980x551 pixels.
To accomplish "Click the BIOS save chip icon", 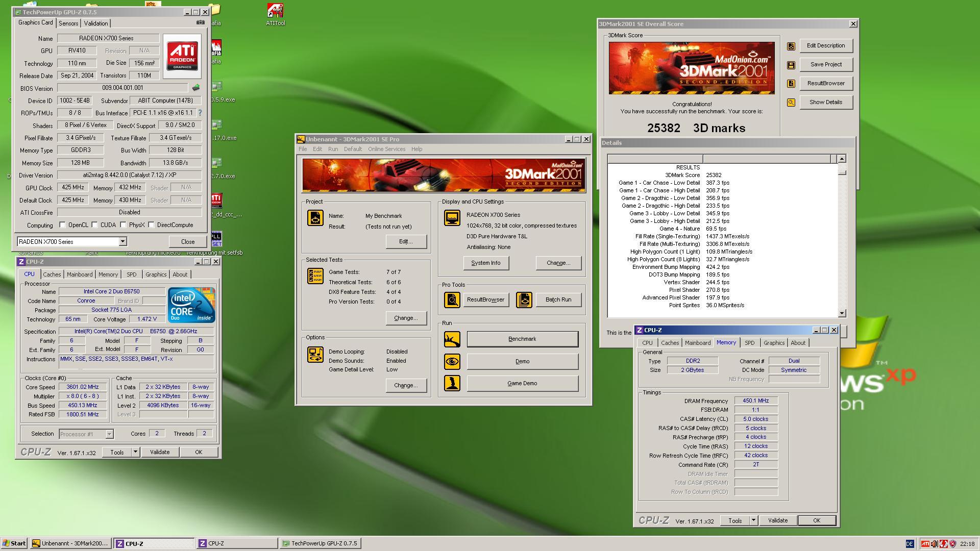I will click(195, 88).
